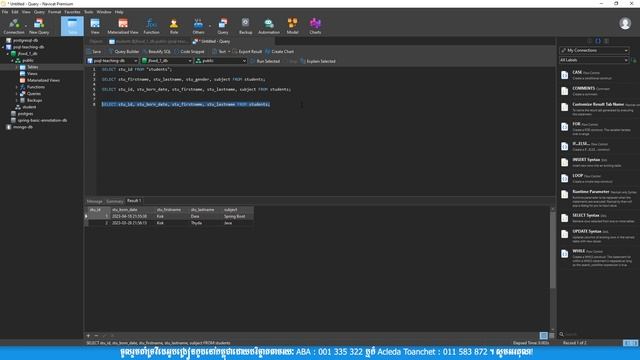The width and height of the screenshot is (640, 360).
Task: Open the File menu
Action: pos(5,12)
